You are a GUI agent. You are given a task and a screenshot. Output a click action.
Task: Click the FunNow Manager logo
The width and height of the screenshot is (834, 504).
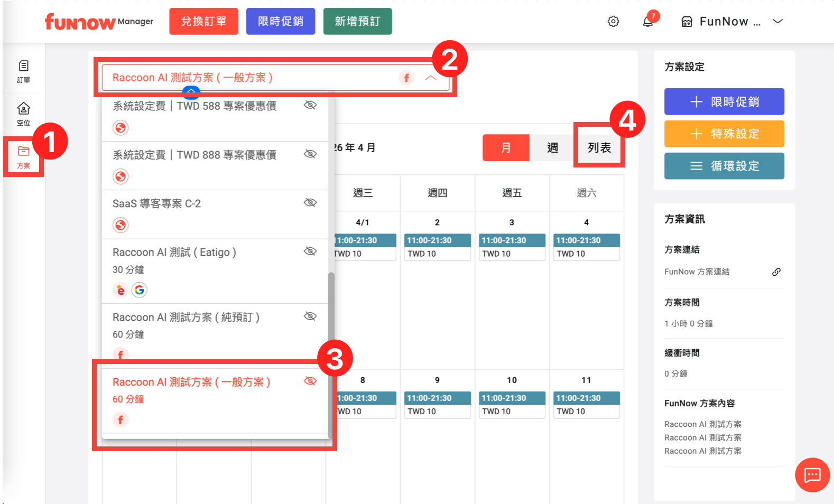99,22
